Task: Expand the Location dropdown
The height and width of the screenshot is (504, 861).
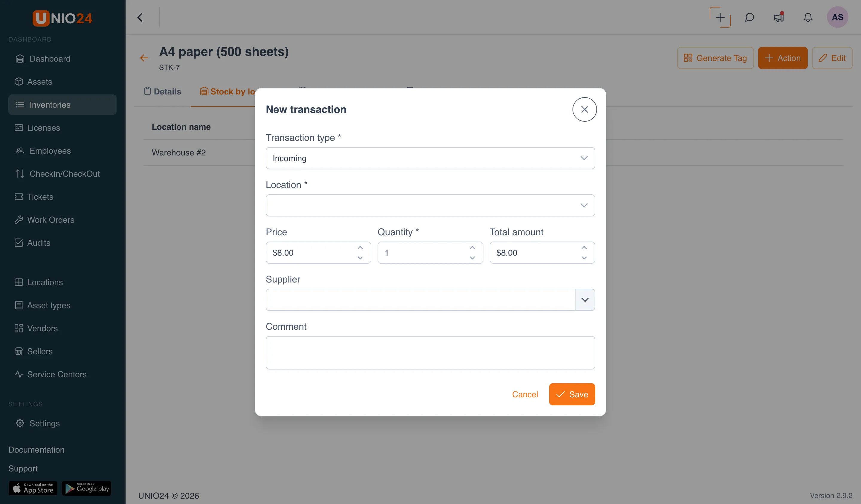Action: tap(430, 205)
